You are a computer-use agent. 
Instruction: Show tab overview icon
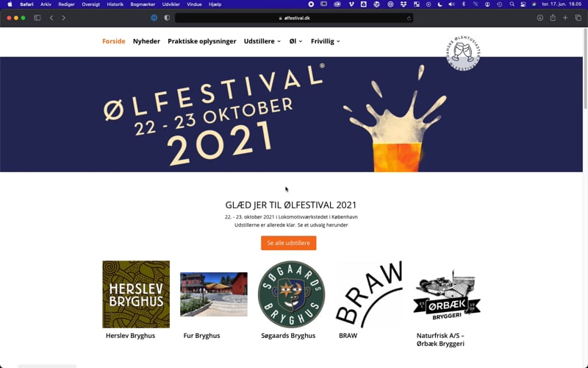(578, 18)
